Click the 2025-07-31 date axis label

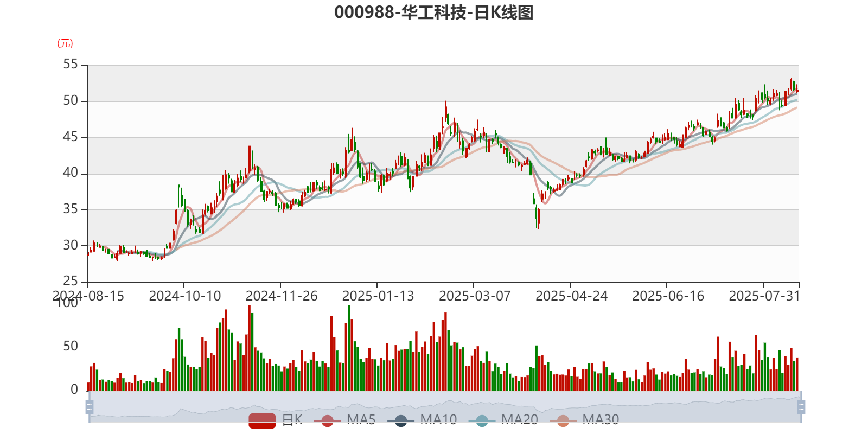[764, 296]
